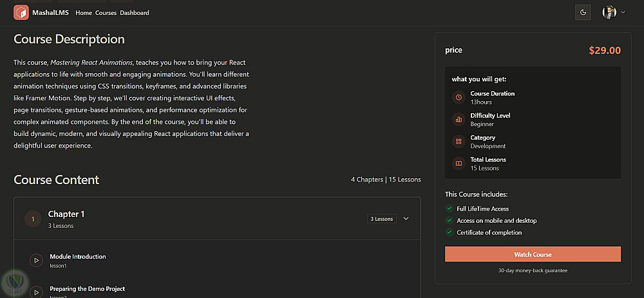The image size is (644, 298).
Task: Open the Courses navigation link
Action: click(106, 13)
